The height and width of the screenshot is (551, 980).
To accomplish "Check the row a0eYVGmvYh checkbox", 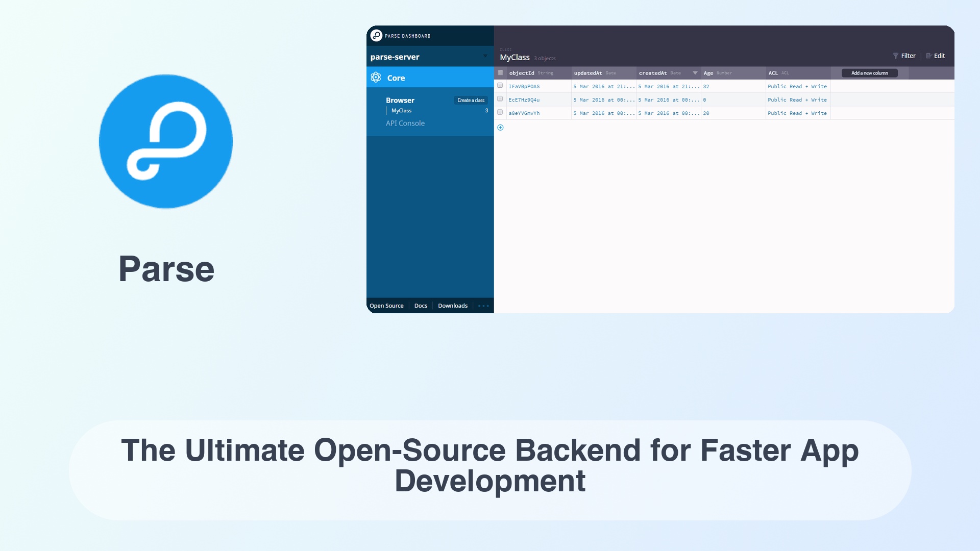I will 500,112.
